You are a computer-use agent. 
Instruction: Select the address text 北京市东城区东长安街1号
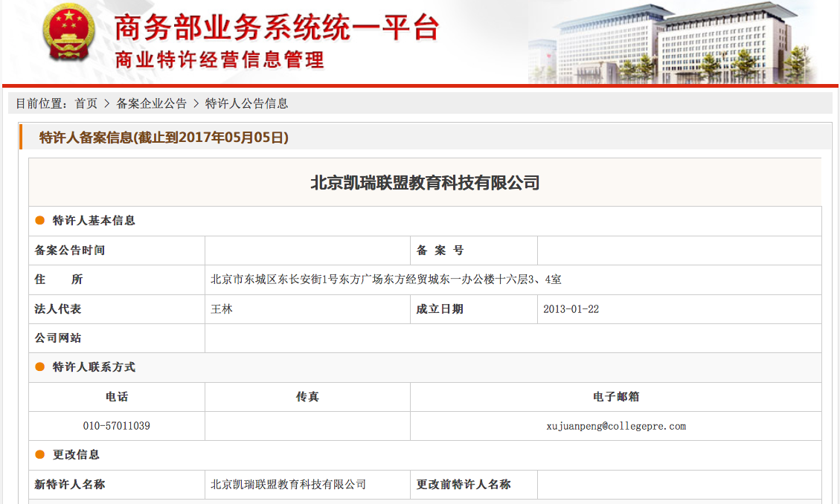(275, 280)
